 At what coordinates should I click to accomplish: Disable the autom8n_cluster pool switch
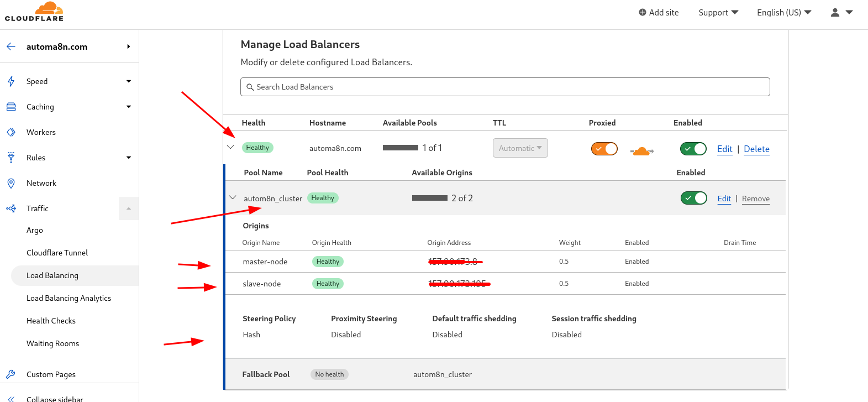pos(694,198)
